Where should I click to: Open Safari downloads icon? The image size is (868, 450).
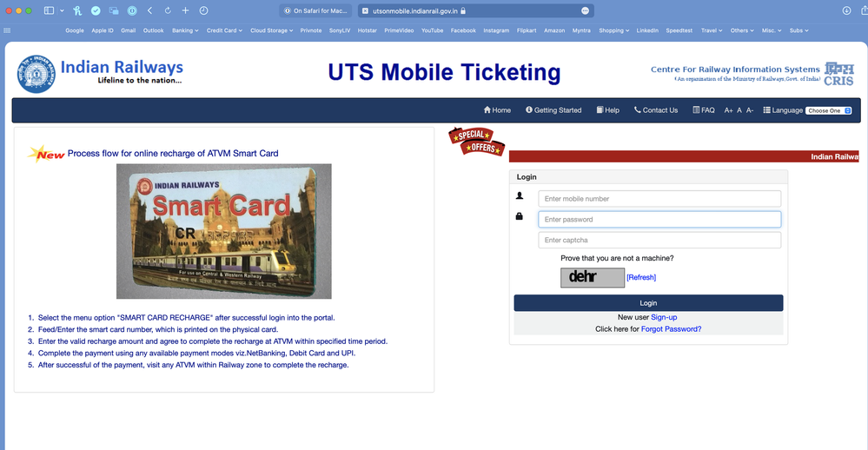[x=846, y=10]
